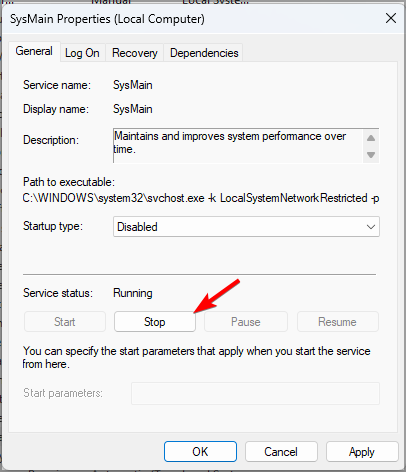Click the Start service button
The height and width of the screenshot is (472, 406).
tap(65, 322)
